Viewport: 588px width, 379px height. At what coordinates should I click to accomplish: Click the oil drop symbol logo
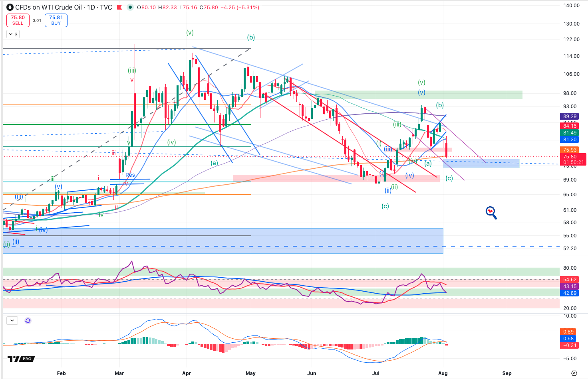click(x=10, y=7)
